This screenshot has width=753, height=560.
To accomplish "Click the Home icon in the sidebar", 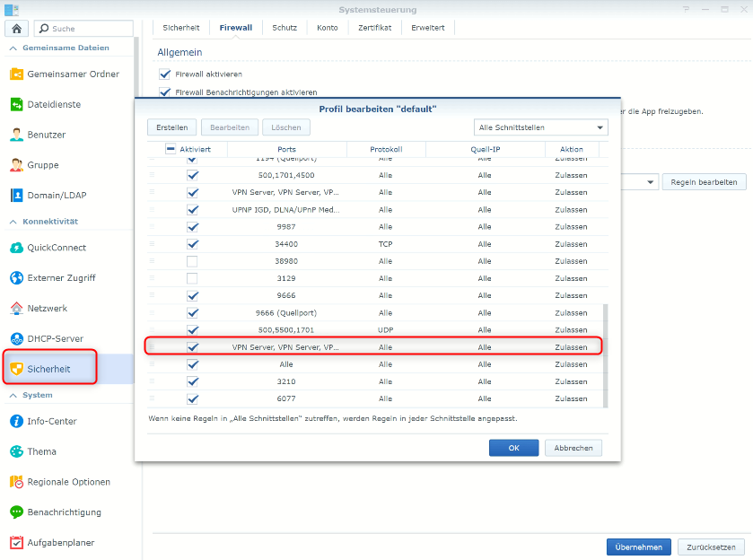I will tap(16, 29).
